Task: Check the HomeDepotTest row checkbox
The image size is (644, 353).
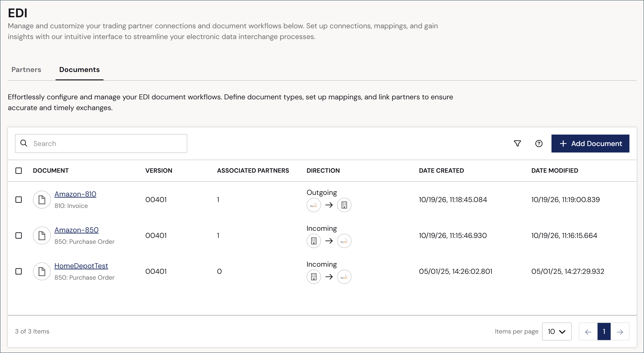Action: tap(19, 271)
